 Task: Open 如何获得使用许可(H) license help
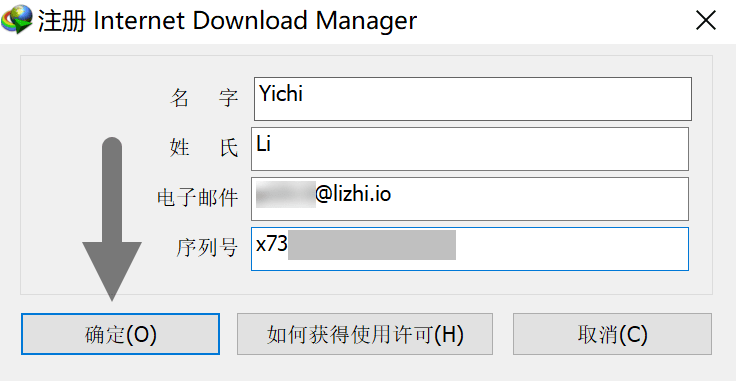(x=365, y=334)
